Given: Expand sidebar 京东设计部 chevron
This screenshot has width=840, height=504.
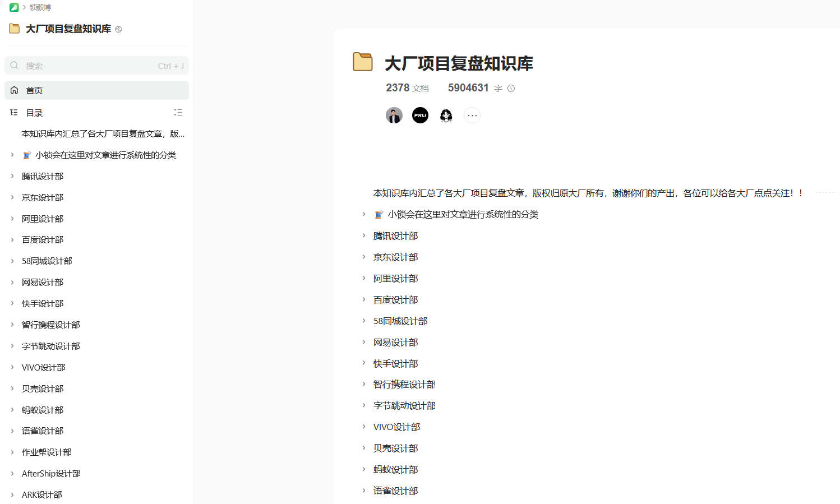Looking at the screenshot, I should [12, 197].
